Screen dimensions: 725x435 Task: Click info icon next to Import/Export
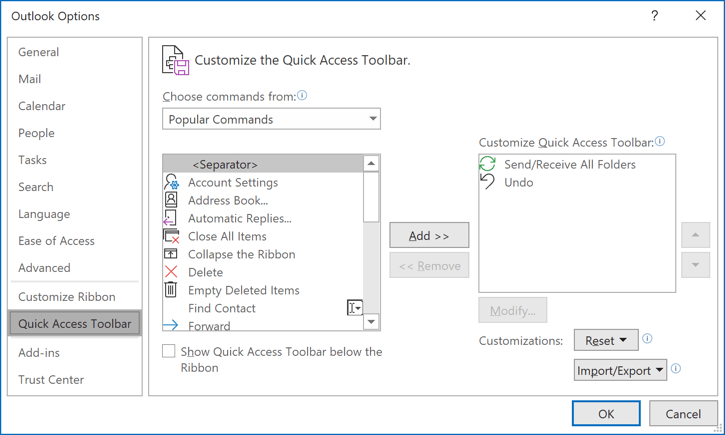coord(676,368)
